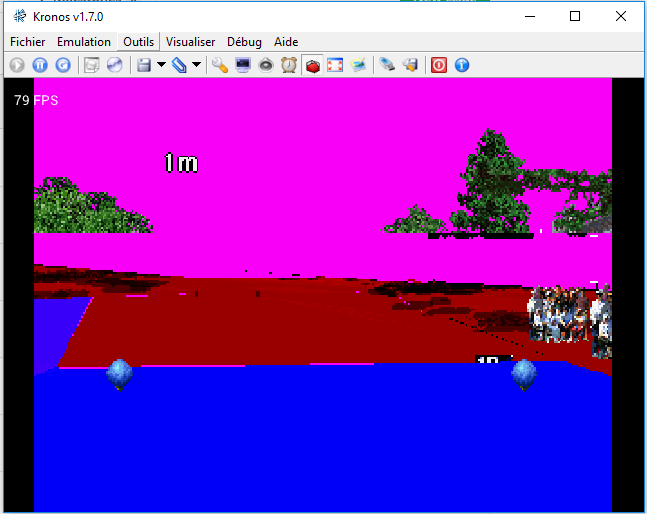647x514 pixels.
Task: Click the blue load state icon
Action: point(179,65)
